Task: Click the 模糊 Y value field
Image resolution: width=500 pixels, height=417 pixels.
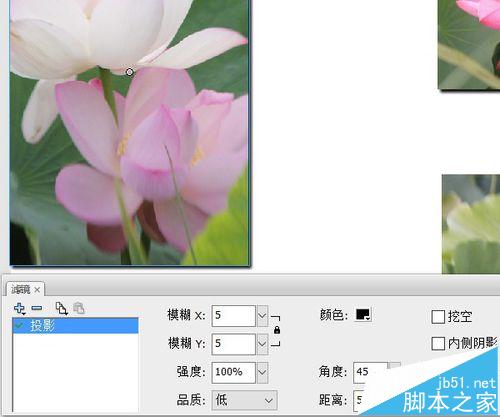Action: [x=233, y=344]
